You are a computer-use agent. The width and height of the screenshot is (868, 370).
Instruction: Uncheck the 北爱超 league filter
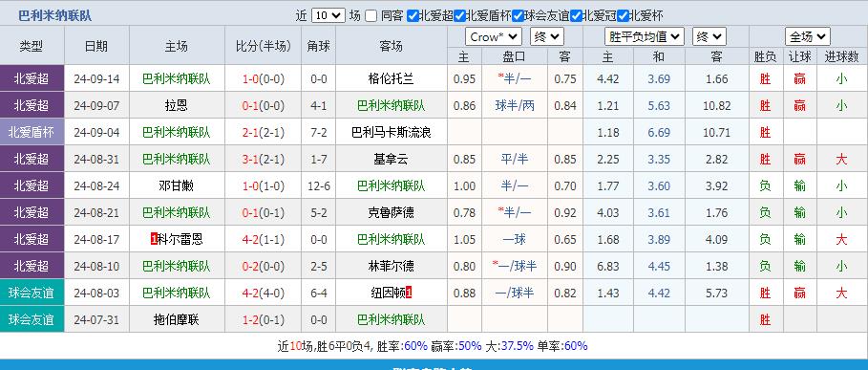[x=413, y=15]
